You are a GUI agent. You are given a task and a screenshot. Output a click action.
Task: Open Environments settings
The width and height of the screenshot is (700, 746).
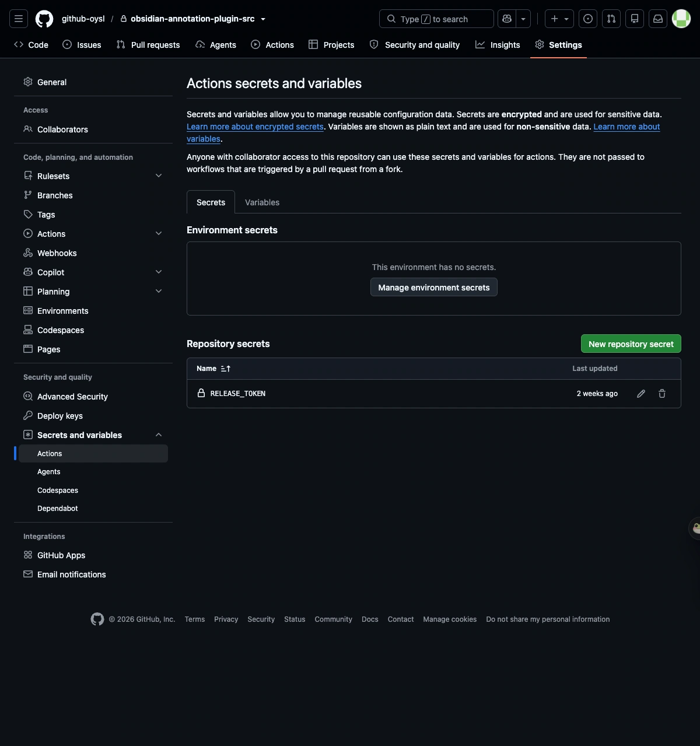click(x=93, y=311)
